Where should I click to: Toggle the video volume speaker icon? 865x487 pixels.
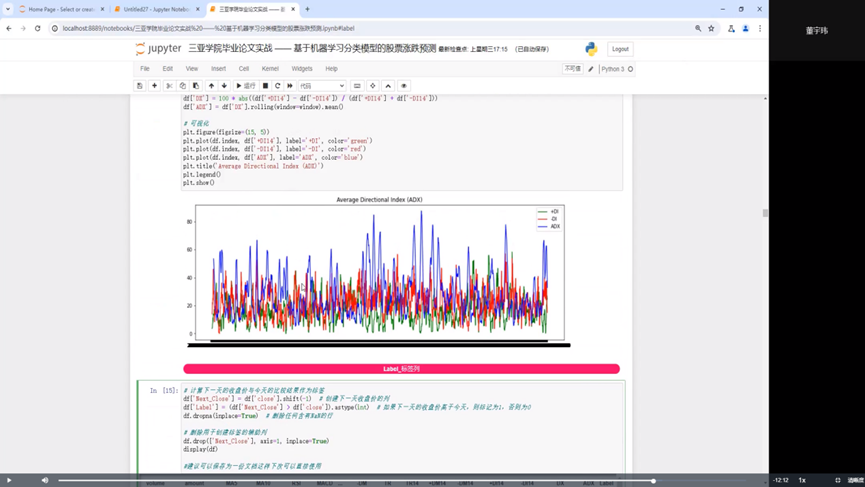[x=45, y=480]
